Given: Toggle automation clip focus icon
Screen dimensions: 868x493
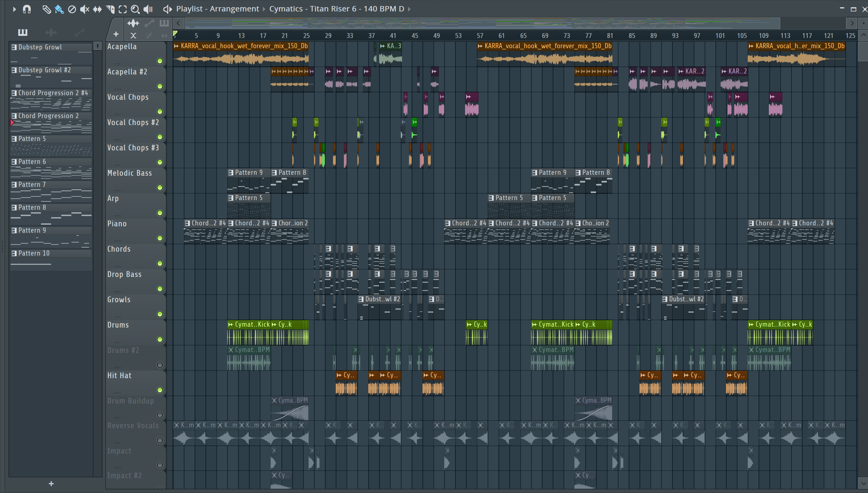Looking at the screenshot, I should [x=149, y=24].
